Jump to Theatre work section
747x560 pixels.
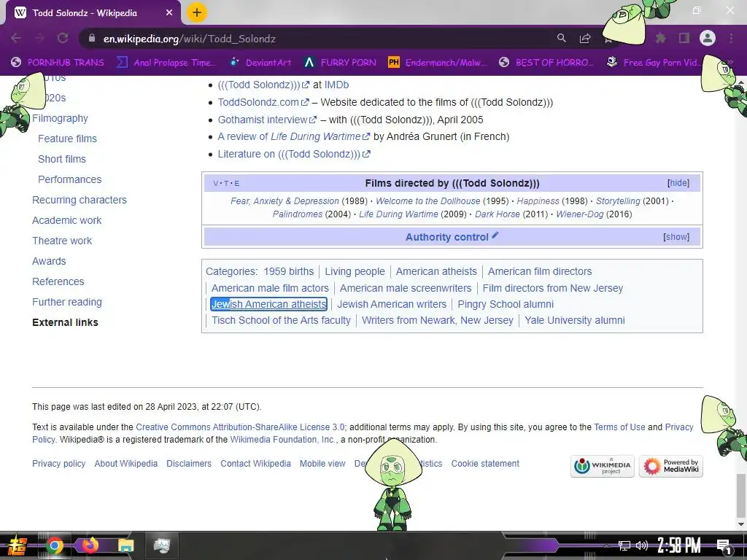(62, 241)
